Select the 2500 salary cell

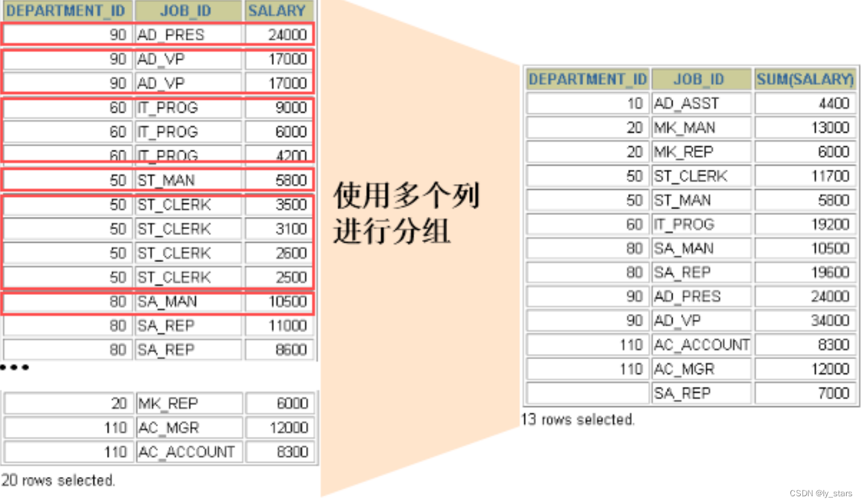[280, 277]
